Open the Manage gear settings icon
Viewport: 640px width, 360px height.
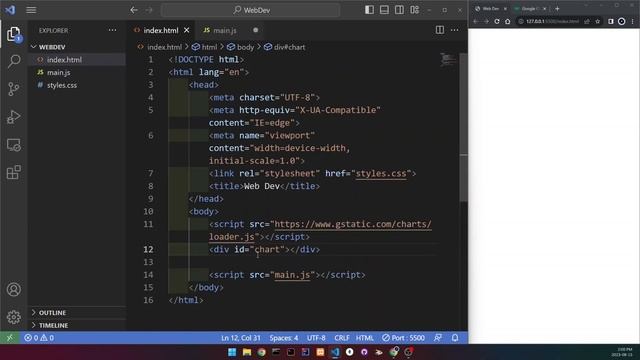point(13,317)
